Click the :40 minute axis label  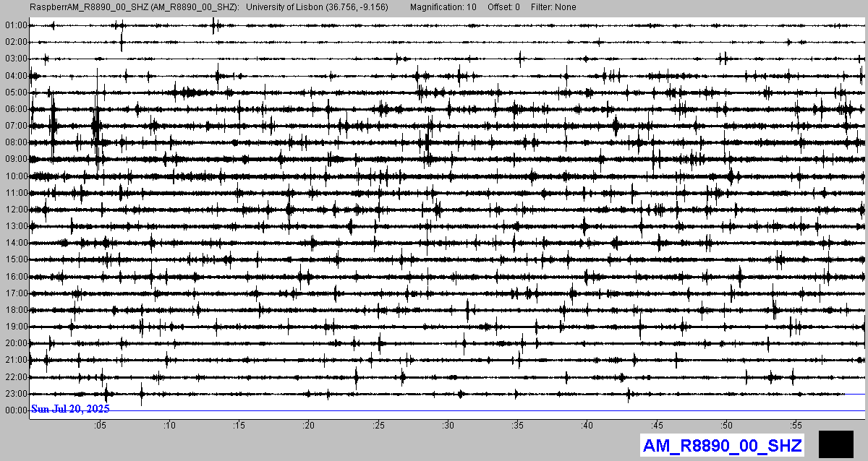pyautogui.click(x=587, y=426)
